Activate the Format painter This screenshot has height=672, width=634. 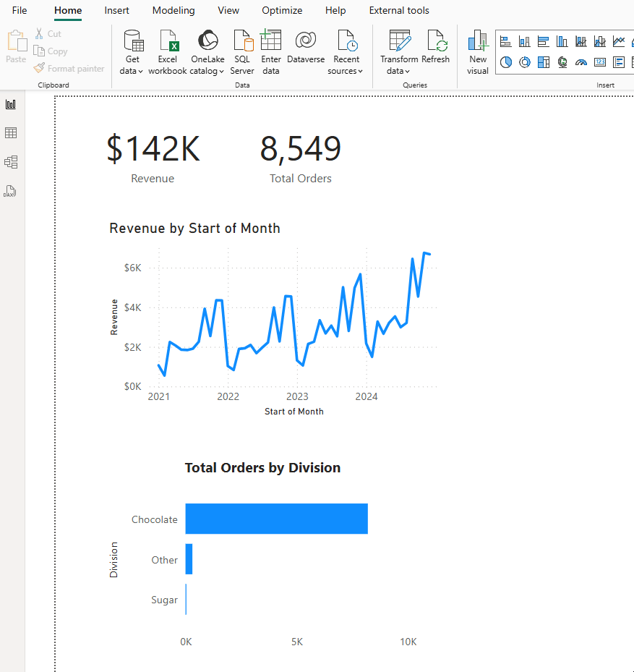pyautogui.click(x=69, y=68)
